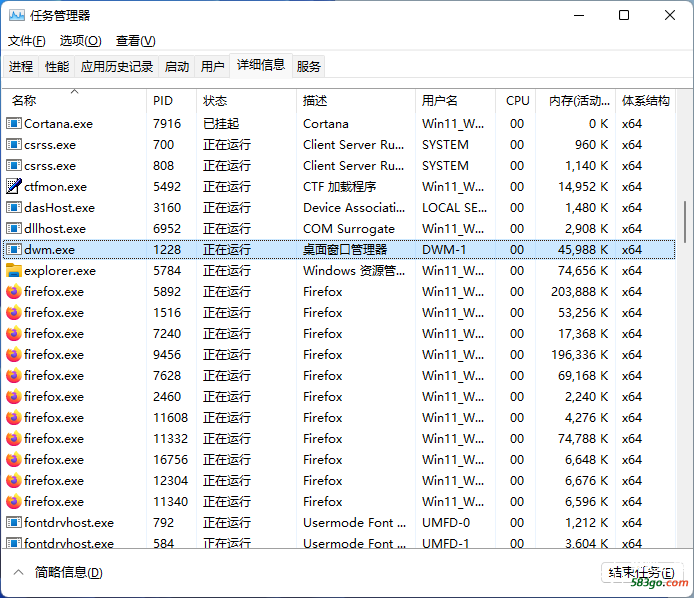Click the 203,888 K memory value
The width and height of the screenshot is (694, 598).
click(579, 292)
